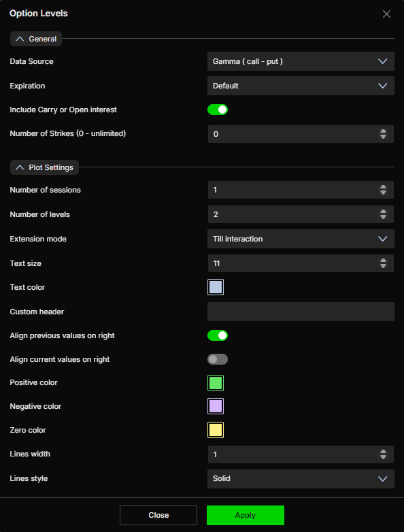Decrease Text size with down arrow
Screen dimensions: 404x532
click(x=383, y=266)
